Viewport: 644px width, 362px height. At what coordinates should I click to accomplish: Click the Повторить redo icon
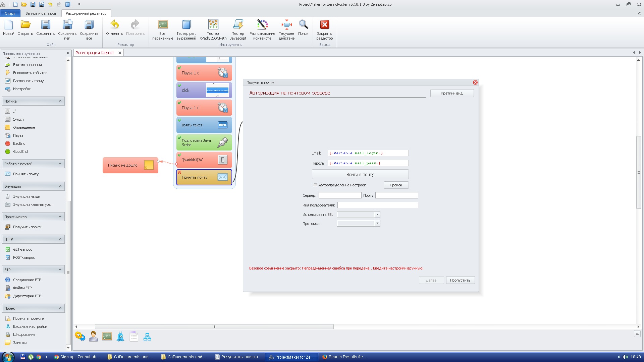(135, 27)
